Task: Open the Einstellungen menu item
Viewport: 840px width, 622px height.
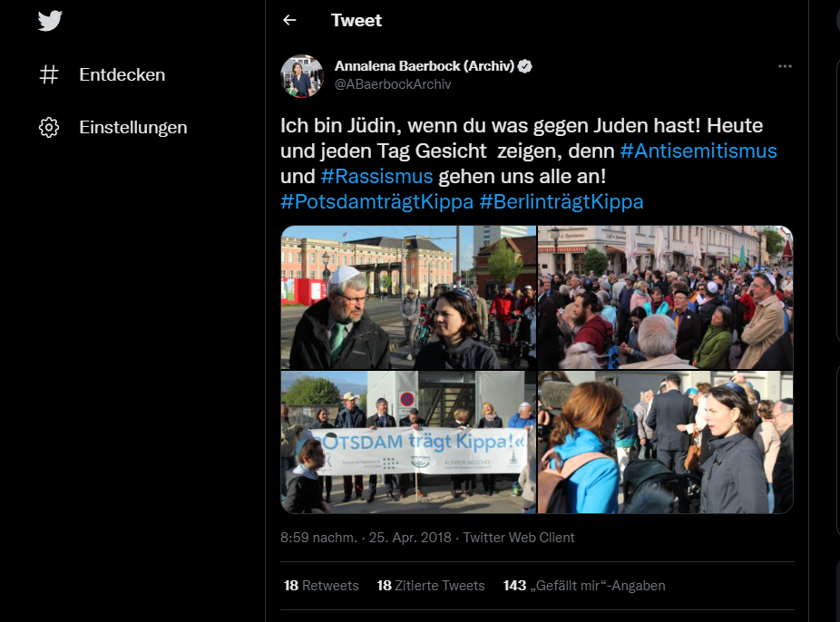Action: pyautogui.click(x=113, y=128)
